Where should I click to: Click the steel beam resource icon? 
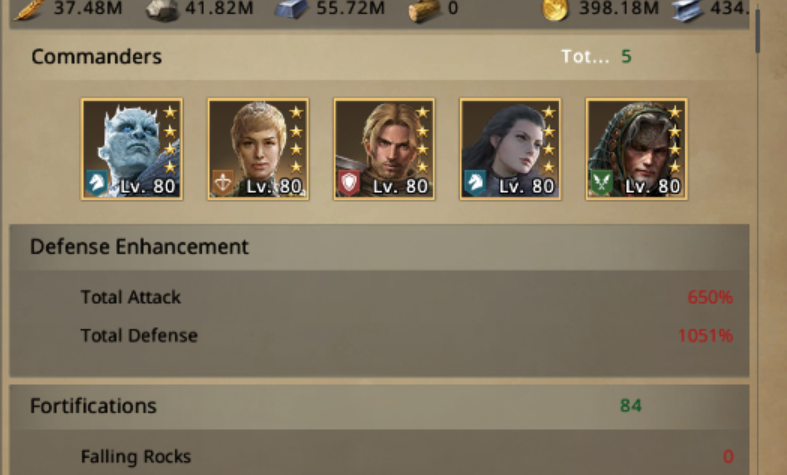tap(688, 10)
